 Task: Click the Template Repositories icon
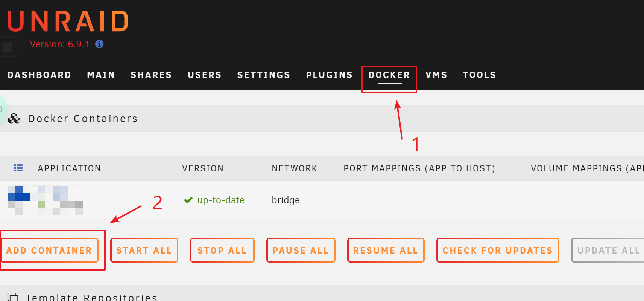click(x=13, y=297)
